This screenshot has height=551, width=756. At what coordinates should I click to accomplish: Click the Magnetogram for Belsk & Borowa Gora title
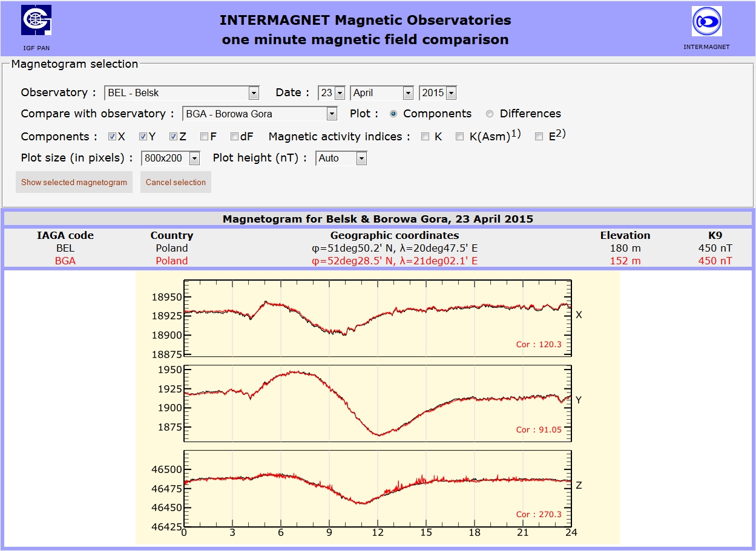tap(378, 219)
